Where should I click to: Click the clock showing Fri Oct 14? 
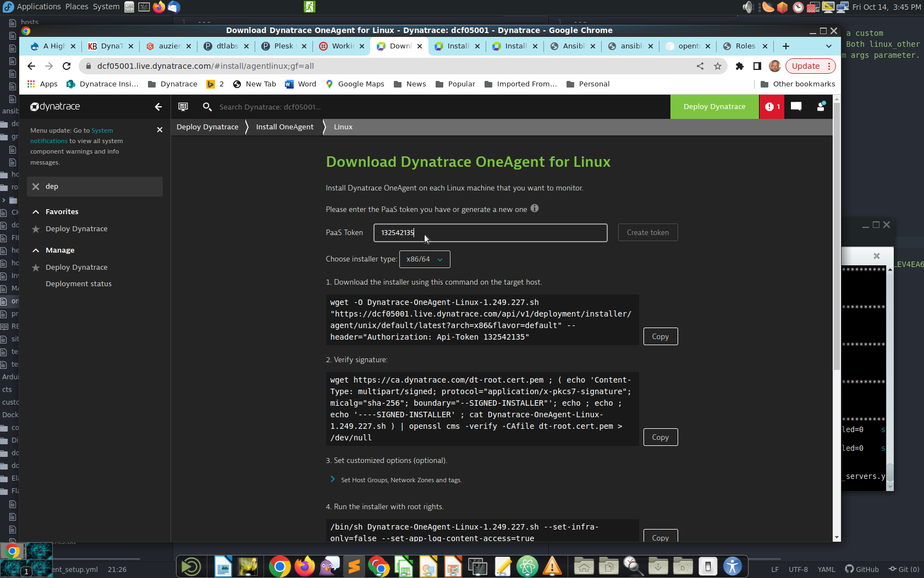pyautogui.click(x=886, y=7)
